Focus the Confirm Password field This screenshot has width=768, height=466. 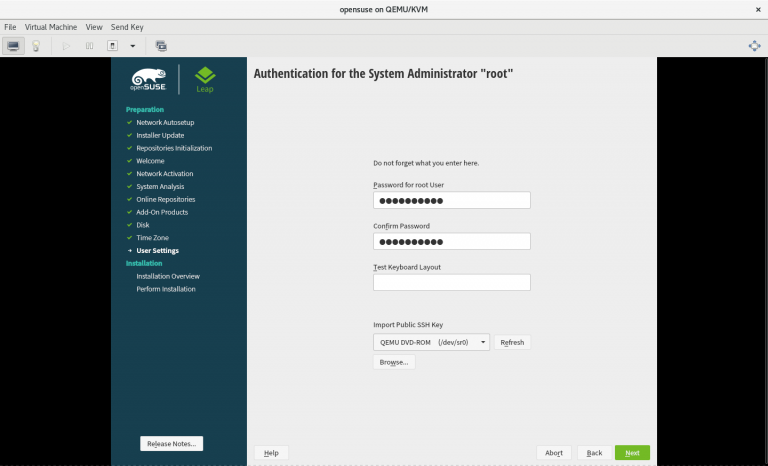[x=452, y=242]
